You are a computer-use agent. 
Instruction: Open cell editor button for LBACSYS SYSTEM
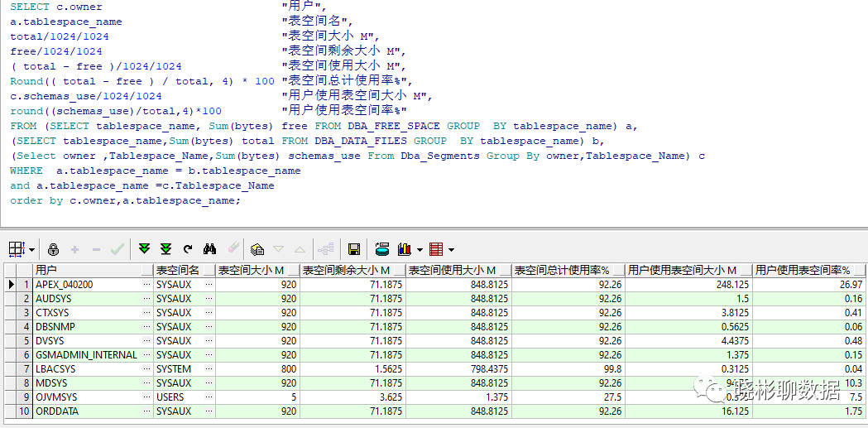(209, 369)
